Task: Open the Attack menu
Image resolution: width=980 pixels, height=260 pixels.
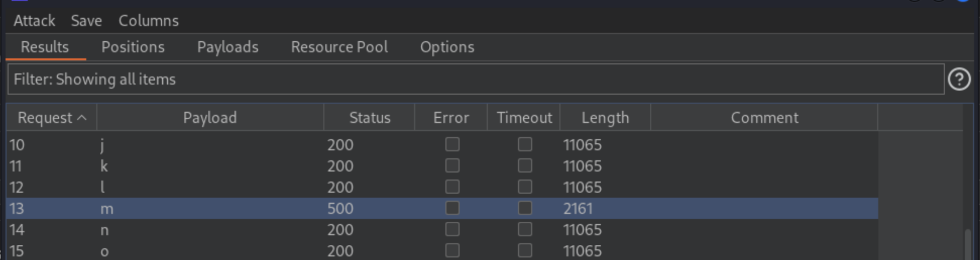Action: pyautogui.click(x=34, y=21)
